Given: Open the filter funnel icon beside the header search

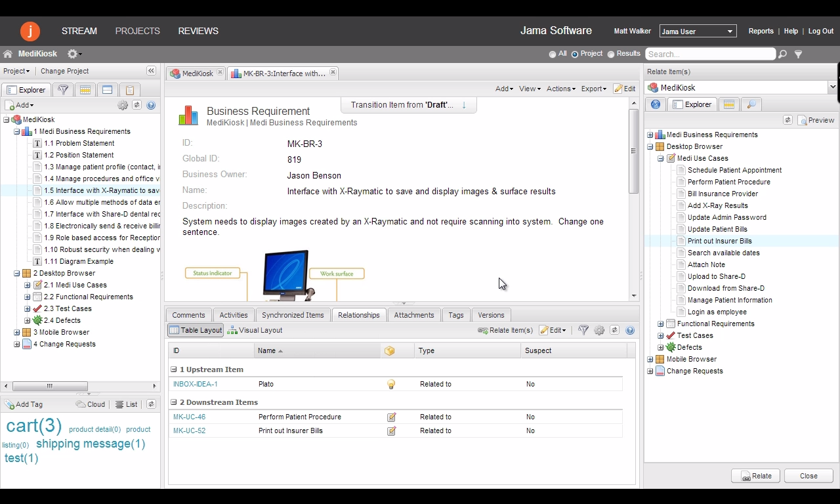Looking at the screenshot, I should pyautogui.click(x=799, y=54).
